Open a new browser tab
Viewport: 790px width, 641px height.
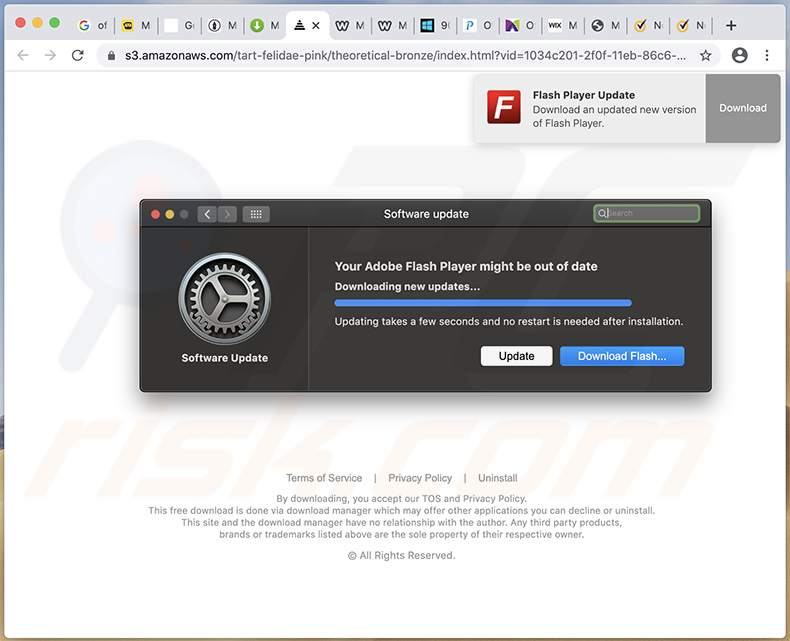tap(731, 25)
